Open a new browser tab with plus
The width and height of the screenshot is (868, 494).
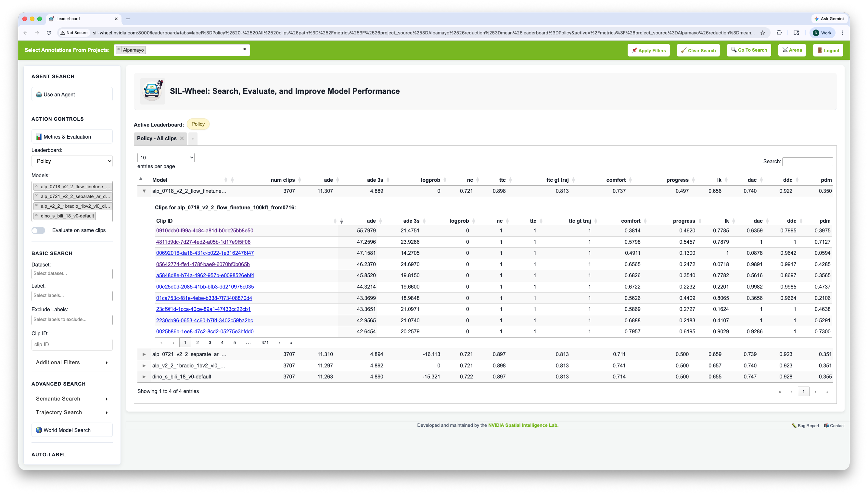click(x=128, y=19)
